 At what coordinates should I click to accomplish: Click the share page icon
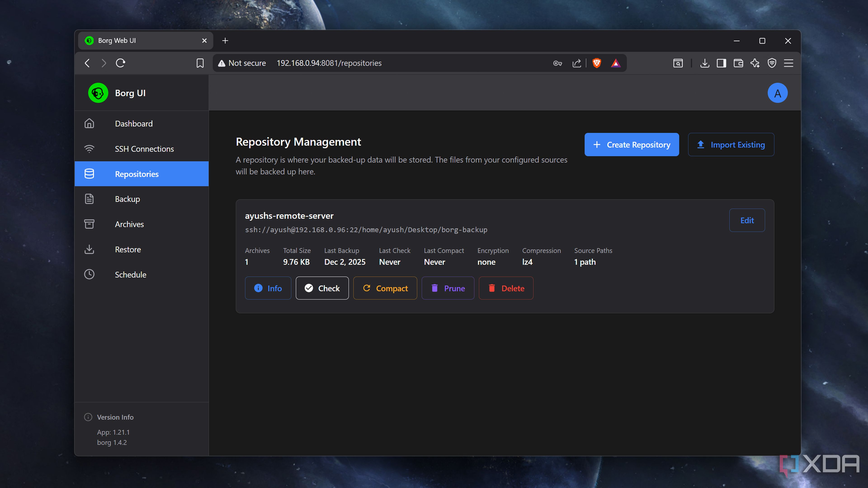point(577,63)
